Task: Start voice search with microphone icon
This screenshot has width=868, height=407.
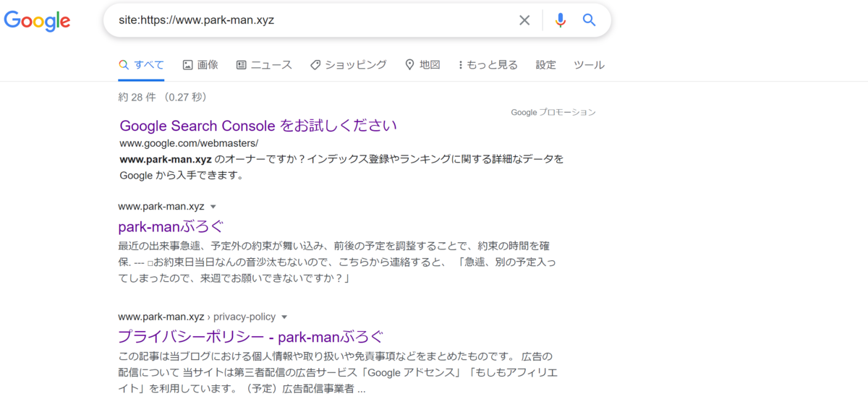Action: pos(560,20)
